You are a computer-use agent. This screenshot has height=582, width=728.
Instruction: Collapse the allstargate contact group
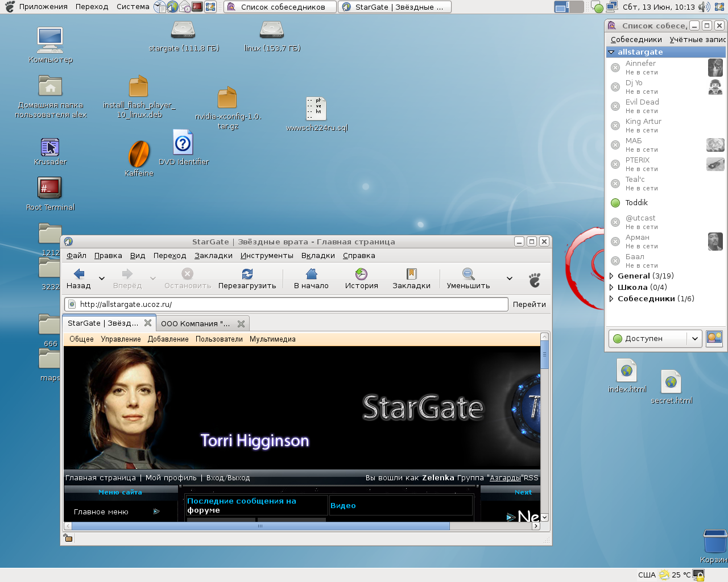pos(611,52)
